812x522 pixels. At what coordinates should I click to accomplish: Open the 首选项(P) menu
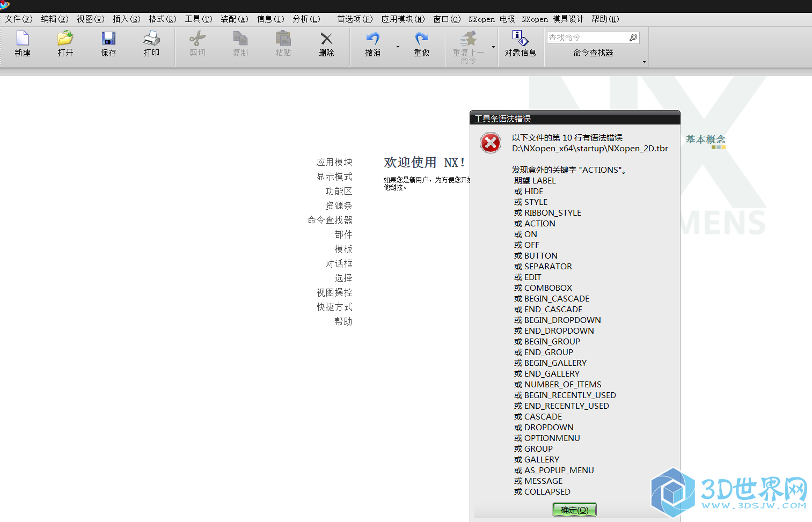coord(355,19)
